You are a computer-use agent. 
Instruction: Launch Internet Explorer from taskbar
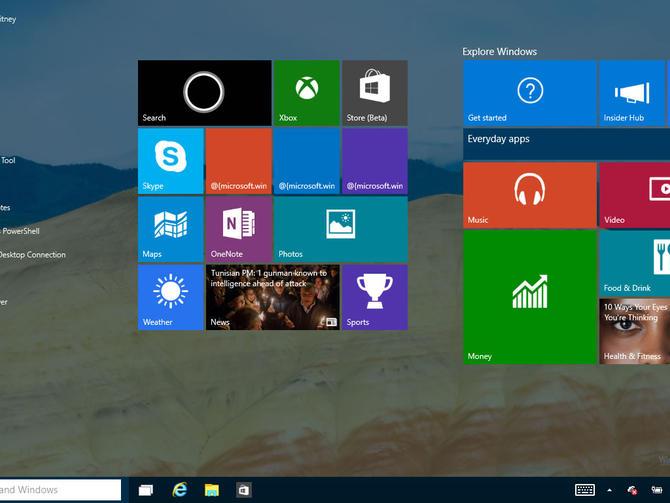[179, 490]
